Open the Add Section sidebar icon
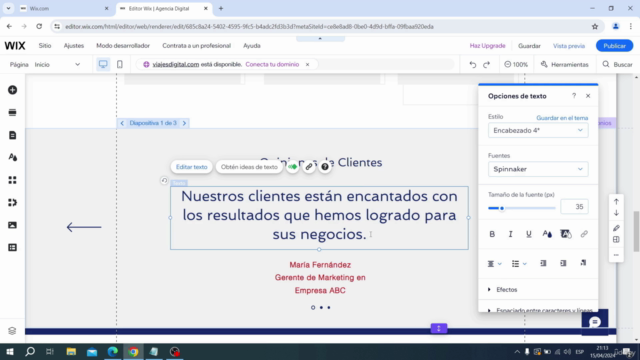The height and width of the screenshot is (360, 640). 12,113
